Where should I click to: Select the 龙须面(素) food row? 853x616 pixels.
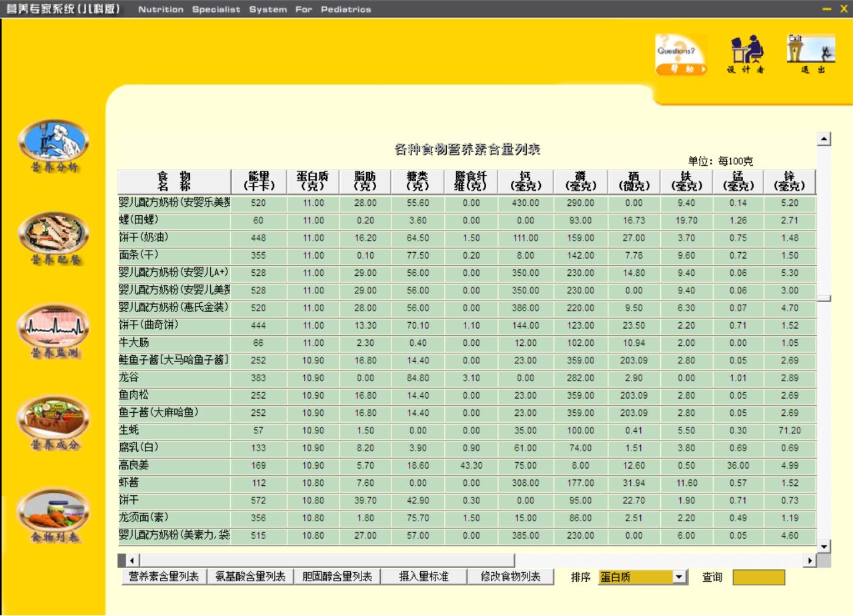tap(467, 517)
